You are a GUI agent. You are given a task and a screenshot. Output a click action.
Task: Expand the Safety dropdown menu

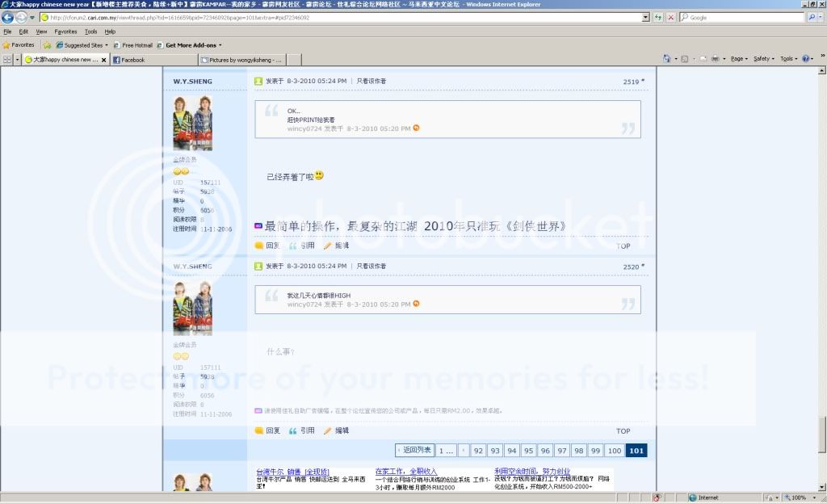(x=762, y=59)
